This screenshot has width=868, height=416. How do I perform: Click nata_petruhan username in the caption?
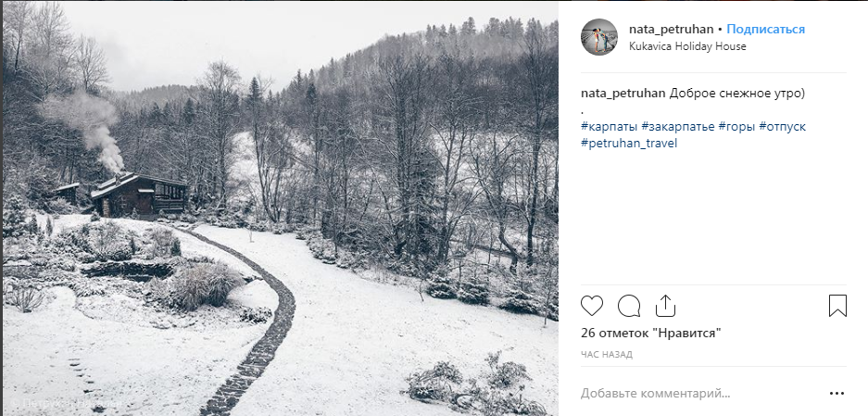point(623,94)
